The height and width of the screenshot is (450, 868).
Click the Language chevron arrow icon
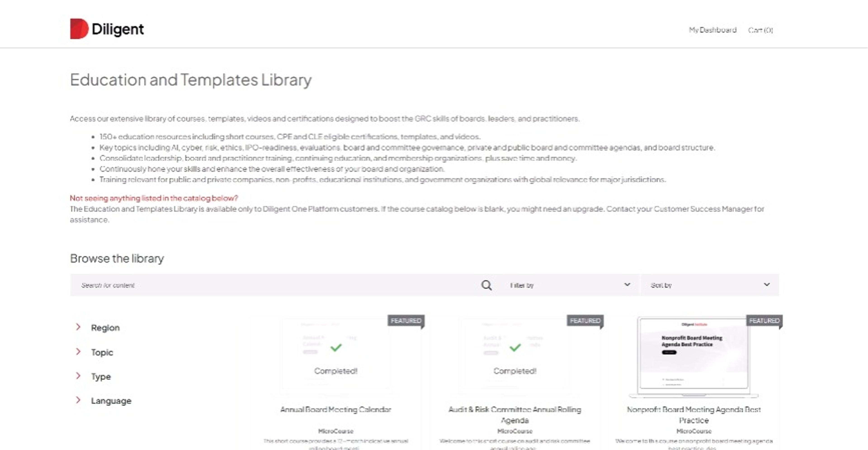(x=78, y=400)
